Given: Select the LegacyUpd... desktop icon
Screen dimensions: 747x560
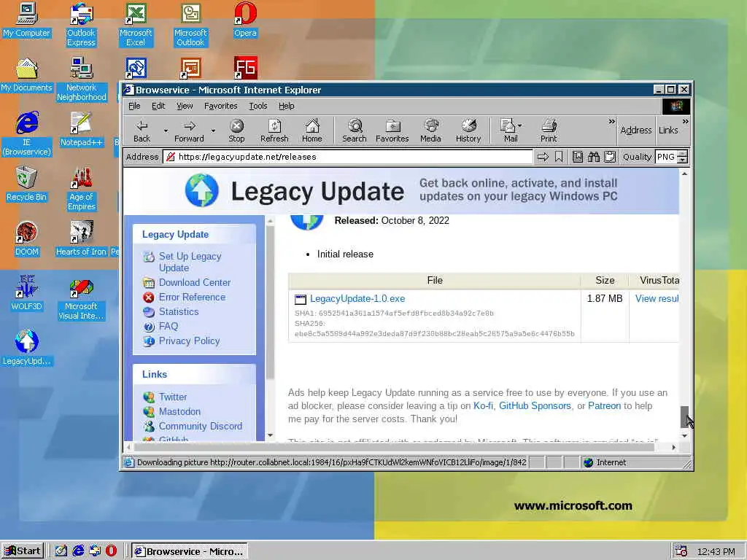Looking at the screenshot, I should click(27, 348).
